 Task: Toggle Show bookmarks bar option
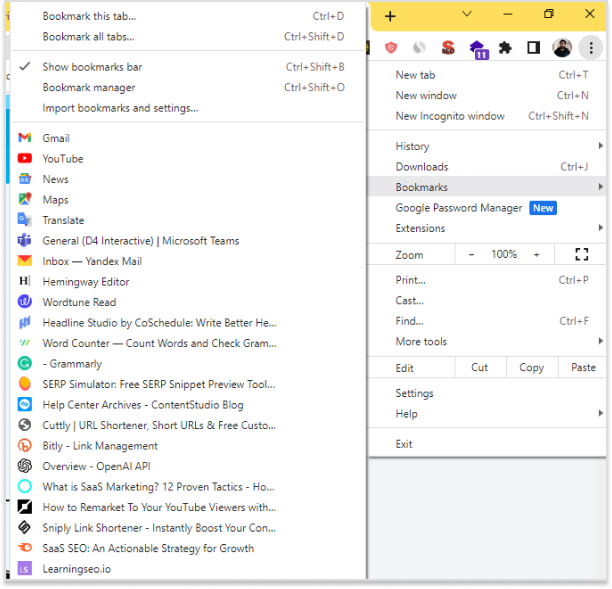tap(187, 67)
